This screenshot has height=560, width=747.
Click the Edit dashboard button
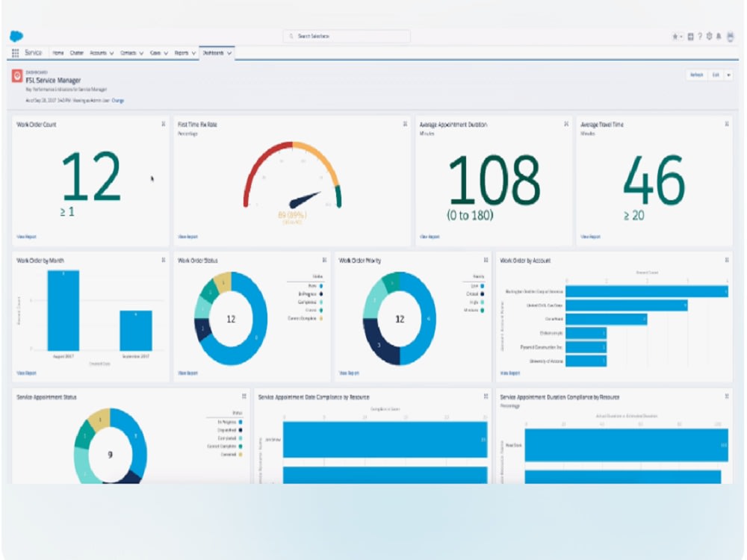(x=716, y=75)
